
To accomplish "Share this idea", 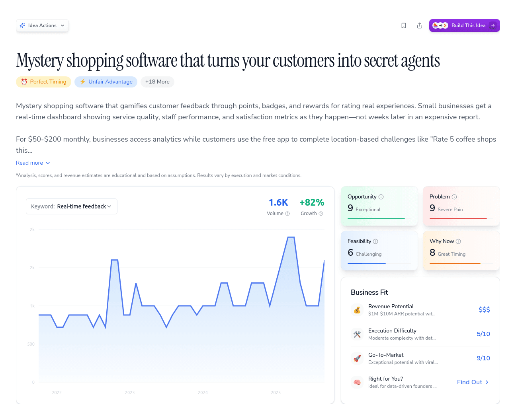I will coord(420,25).
